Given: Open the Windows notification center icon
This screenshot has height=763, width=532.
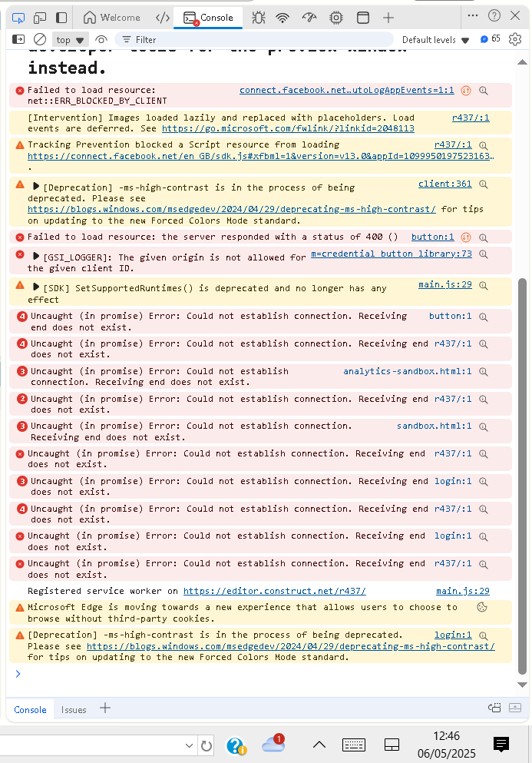Looking at the screenshot, I should [x=501, y=744].
